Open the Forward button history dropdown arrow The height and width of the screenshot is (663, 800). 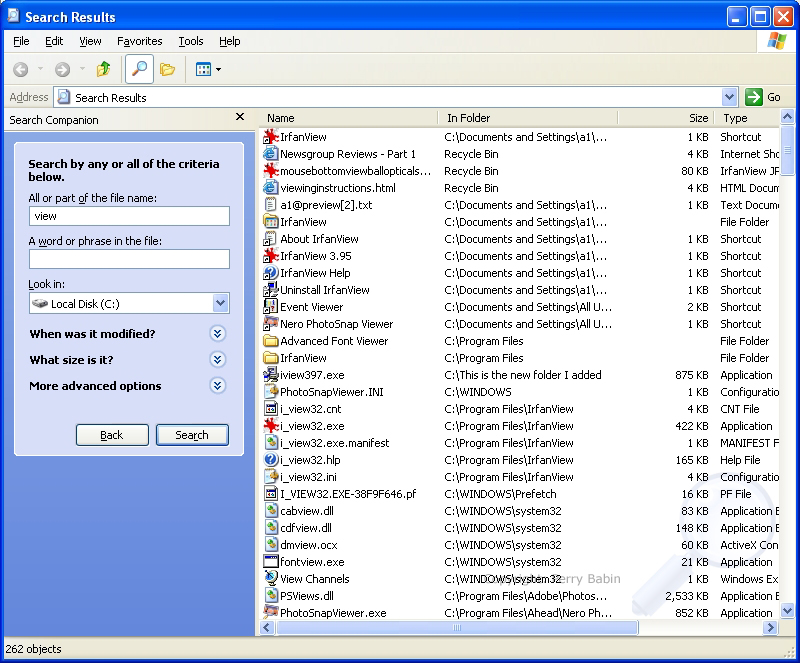point(82,69)
